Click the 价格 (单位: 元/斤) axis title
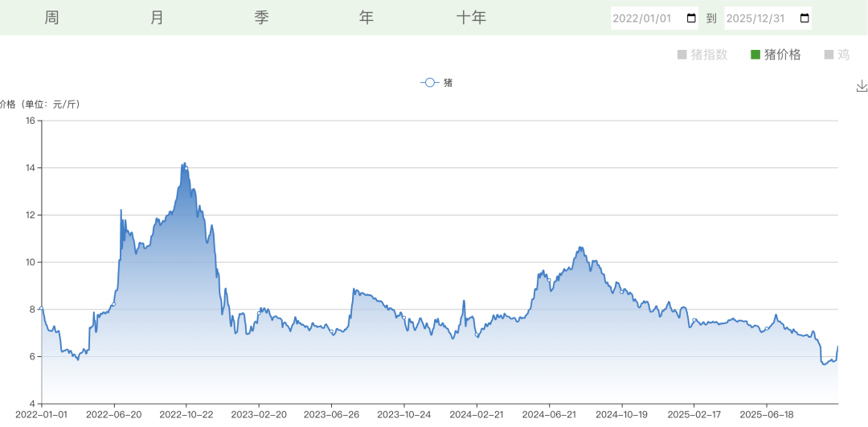The height and width of the screenshot is (427, 868). coord(40,105)
